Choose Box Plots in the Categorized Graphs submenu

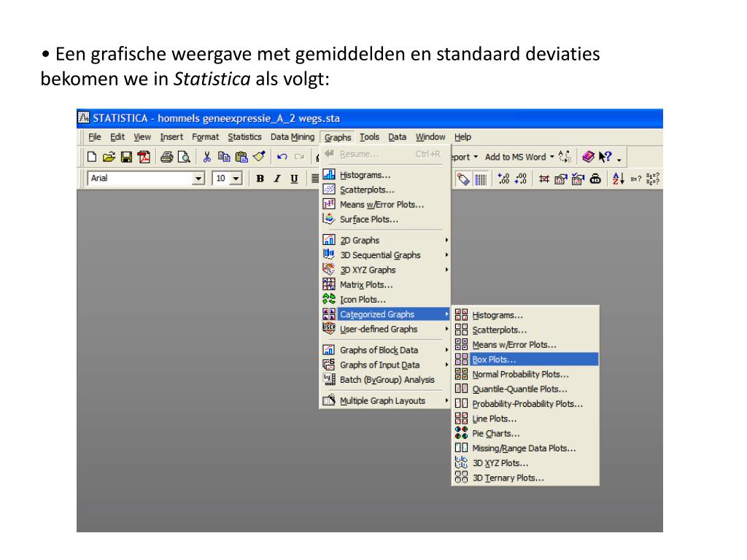point(525,359)
